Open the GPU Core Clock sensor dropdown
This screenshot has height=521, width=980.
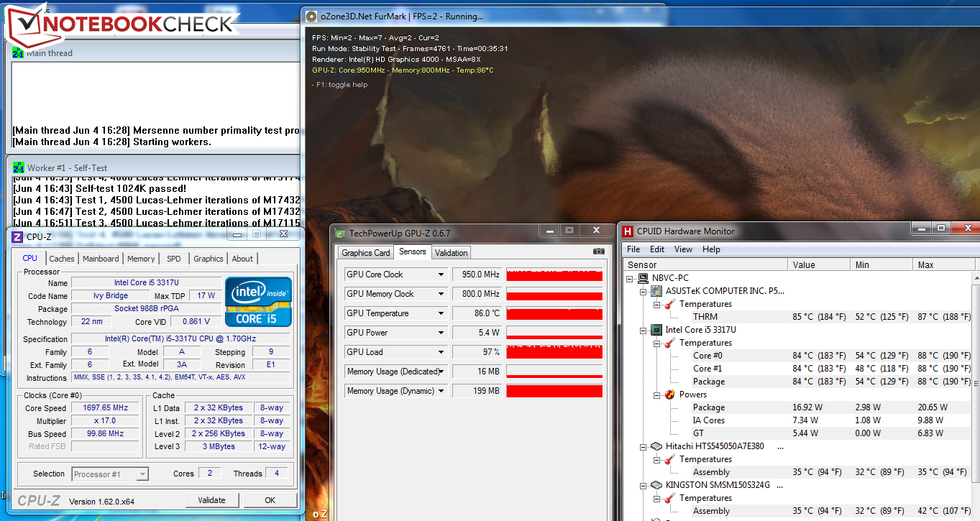(x=441, y=275)
